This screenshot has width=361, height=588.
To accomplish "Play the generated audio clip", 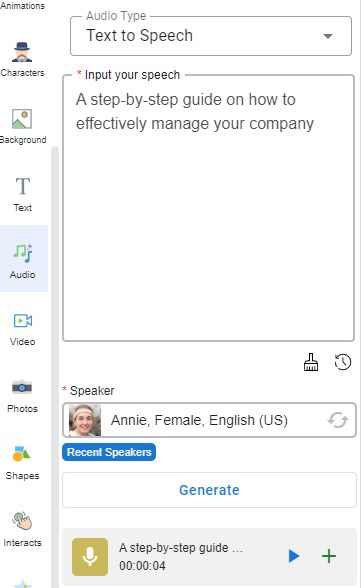I will click(294, 556).
